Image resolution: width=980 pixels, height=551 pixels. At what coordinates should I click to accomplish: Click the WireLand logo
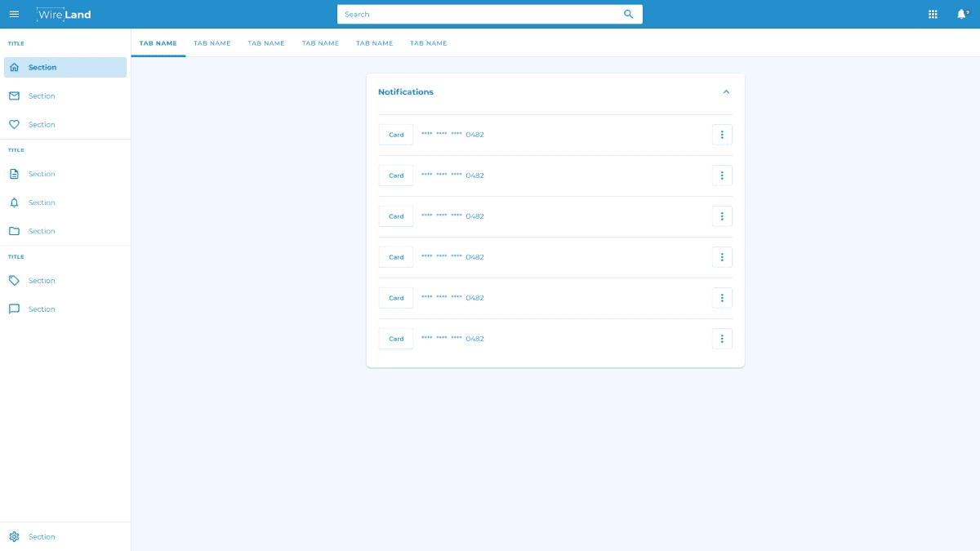65,14
